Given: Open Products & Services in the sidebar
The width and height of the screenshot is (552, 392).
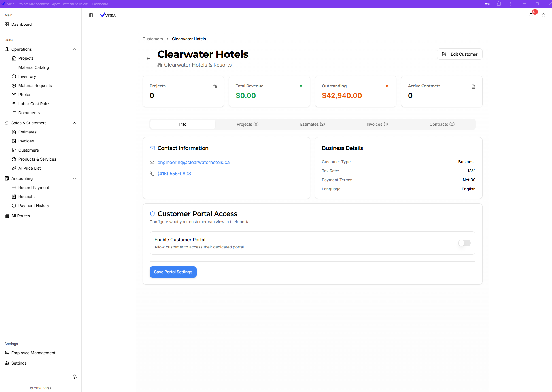Looking at the screenshot, I should (37, 159).
